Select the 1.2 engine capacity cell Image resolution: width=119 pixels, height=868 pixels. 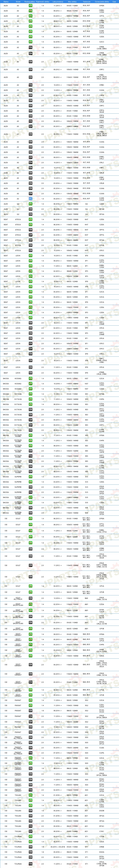coord(42,836)
